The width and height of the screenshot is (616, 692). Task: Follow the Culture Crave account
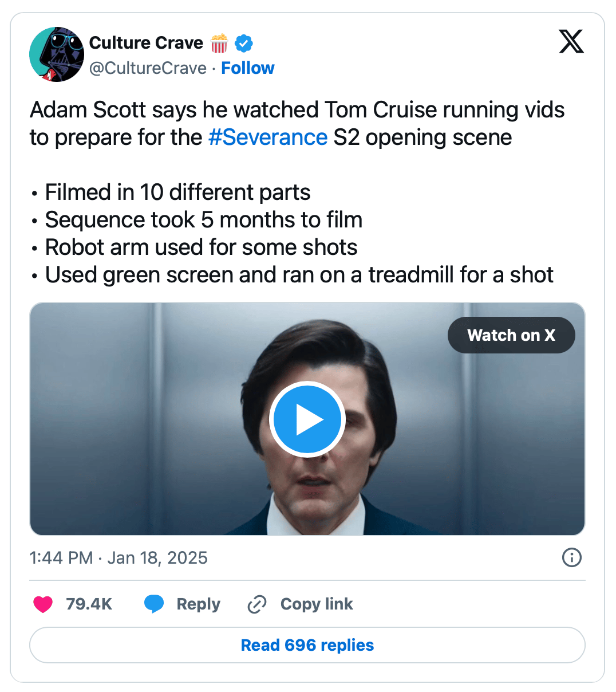tap(247, 68)
